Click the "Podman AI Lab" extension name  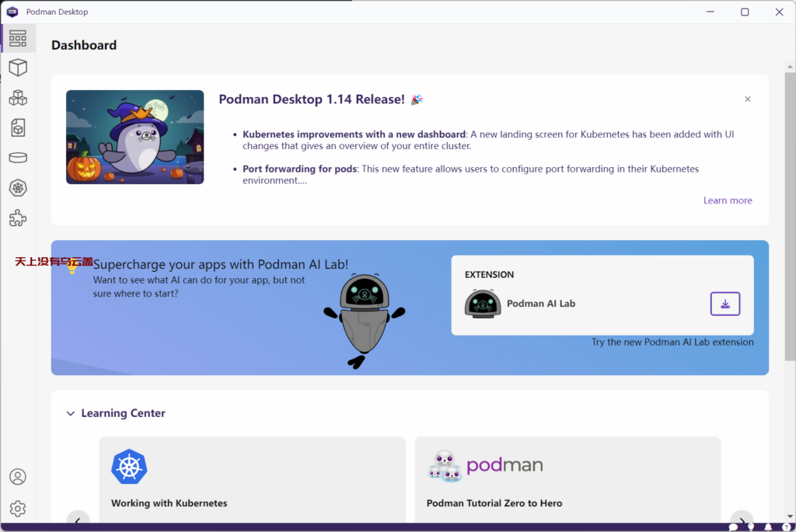(x=541, y=304)
